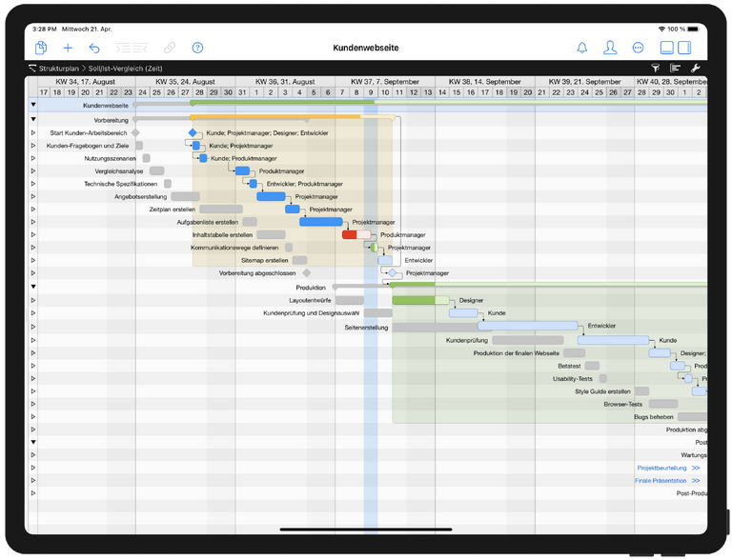Open the documents browser icon
Image resolution: width=732 pixels, height=560 pixels.
pos(41,48)
